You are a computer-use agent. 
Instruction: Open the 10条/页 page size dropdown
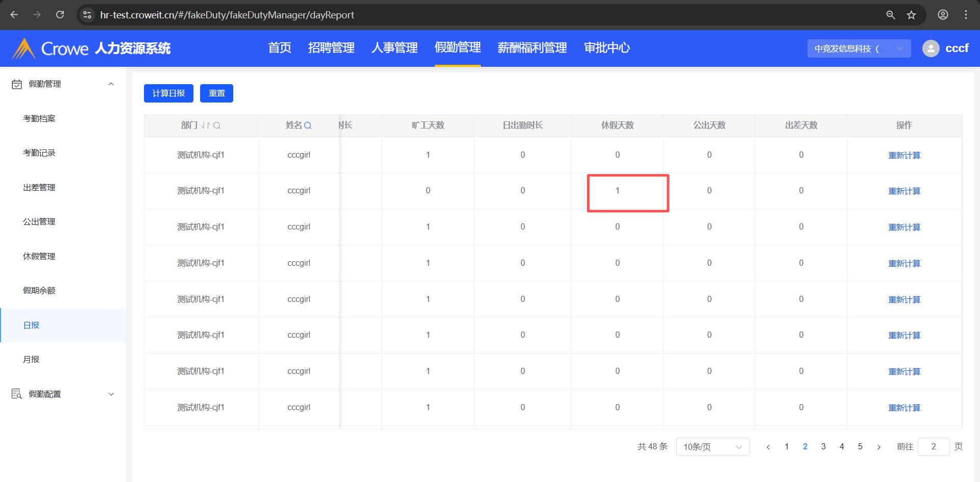(713, 447)
